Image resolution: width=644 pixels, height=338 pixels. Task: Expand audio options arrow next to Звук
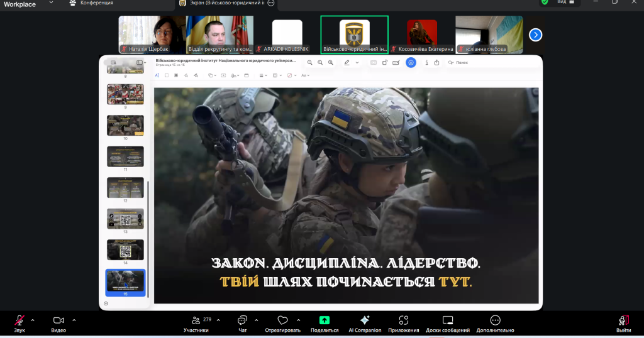(x=33, y=319)
